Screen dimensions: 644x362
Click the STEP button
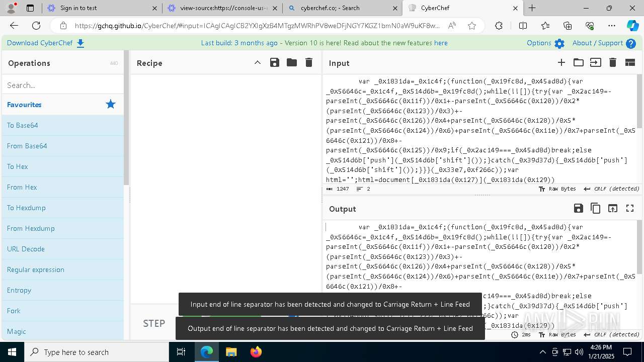click(154, 323)
